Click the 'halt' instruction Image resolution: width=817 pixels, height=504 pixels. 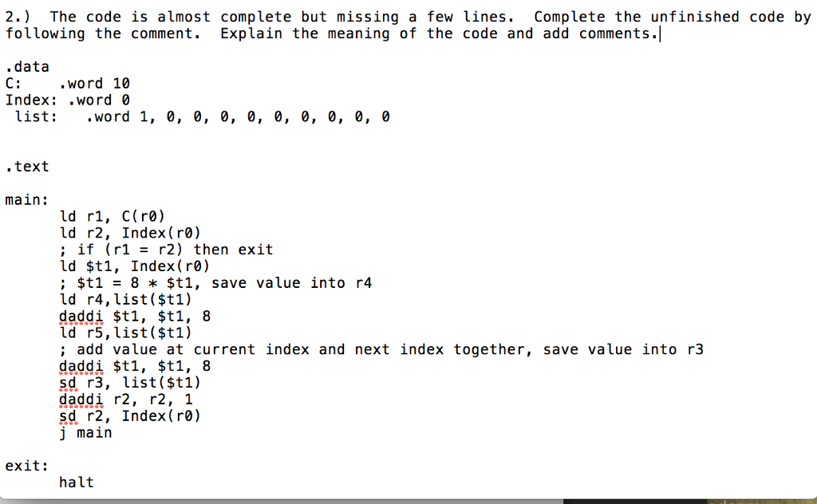pyautogui.click(x=77, y=482)
